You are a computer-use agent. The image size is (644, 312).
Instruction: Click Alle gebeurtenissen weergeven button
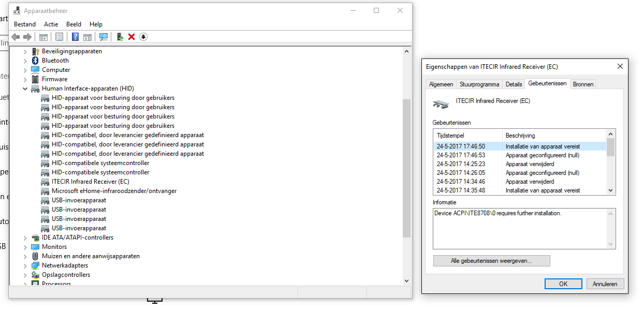(491, 261)
